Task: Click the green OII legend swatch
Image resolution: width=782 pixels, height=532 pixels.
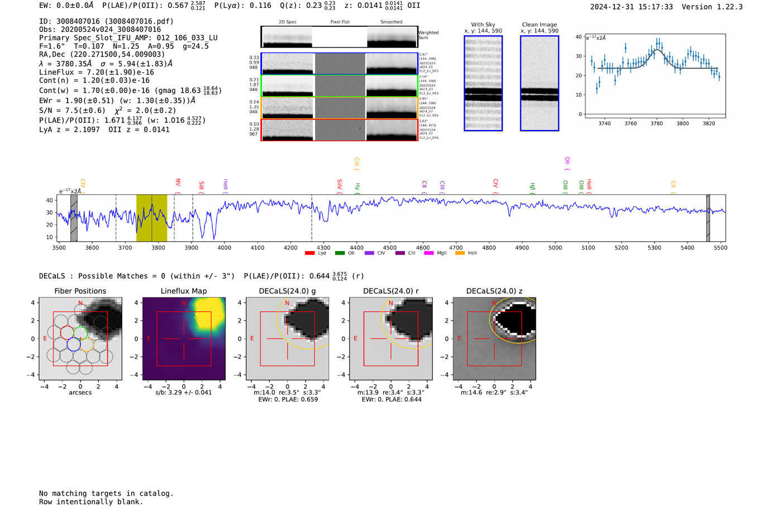Action: 340,253
